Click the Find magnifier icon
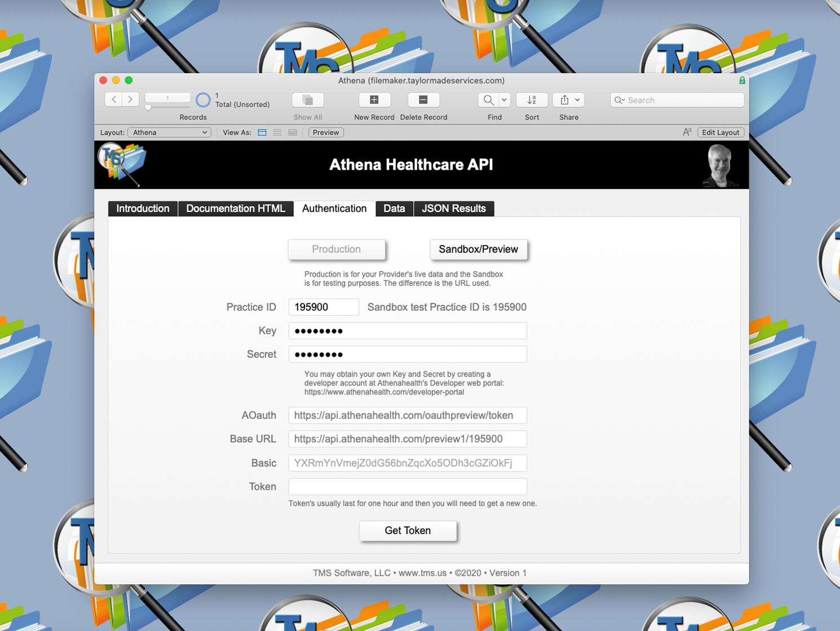The height and width of the screenshot is (631, 840). point(488,100)
